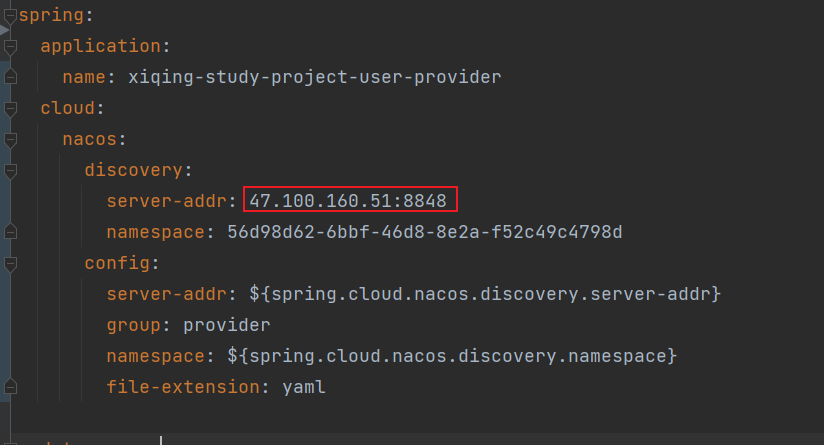Click fold end marker beside 56d98d62 namespace line
This screenshot has height=445, width=824.
click(x=10, y=232)
